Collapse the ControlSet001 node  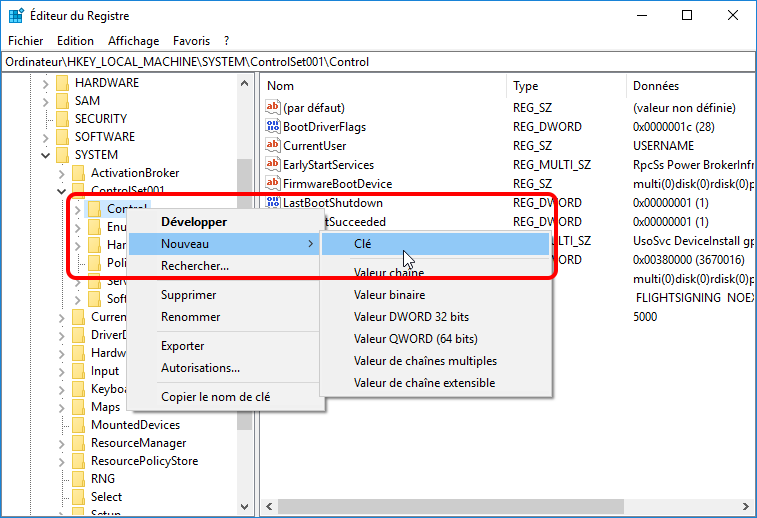(61, 191)
